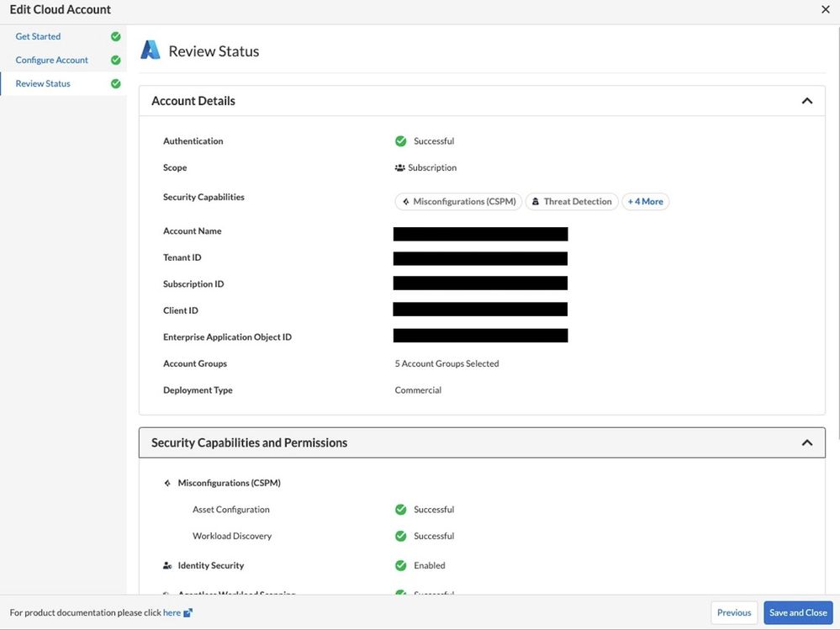Click the Workload Discovery success check icon
This screenshot has height=630, width=840.
[401, 537]
